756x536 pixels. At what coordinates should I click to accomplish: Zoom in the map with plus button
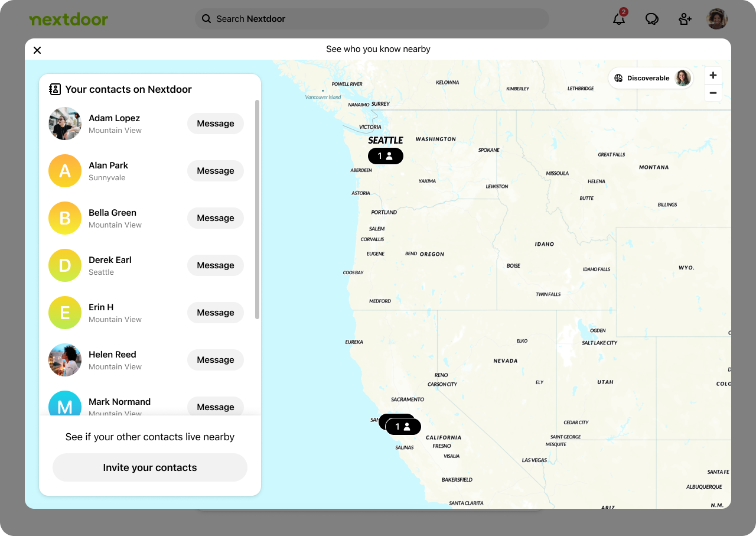click(x=713, y=76)
